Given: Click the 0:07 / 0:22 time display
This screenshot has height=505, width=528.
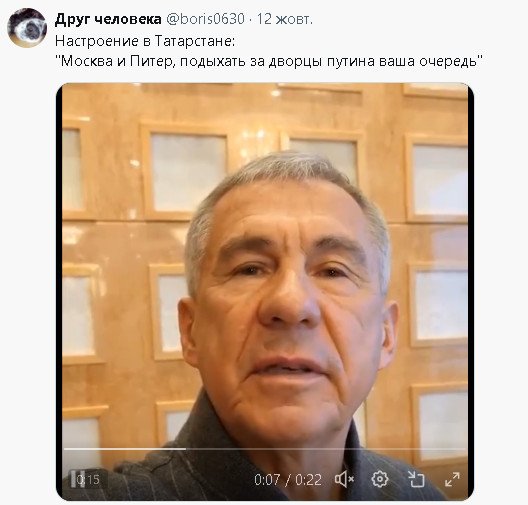Looking at the screenshot, I should (288, 480).
